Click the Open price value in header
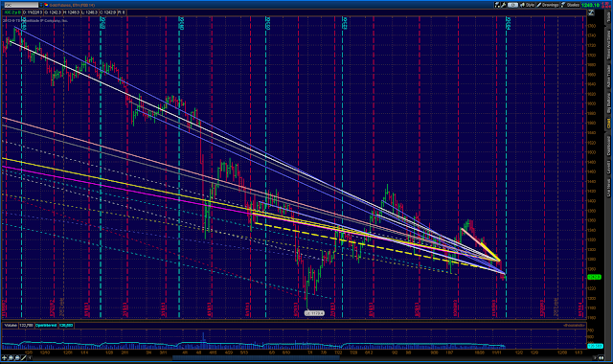Image resolution: width=613 pixels, height=364 pixels. 53,12
